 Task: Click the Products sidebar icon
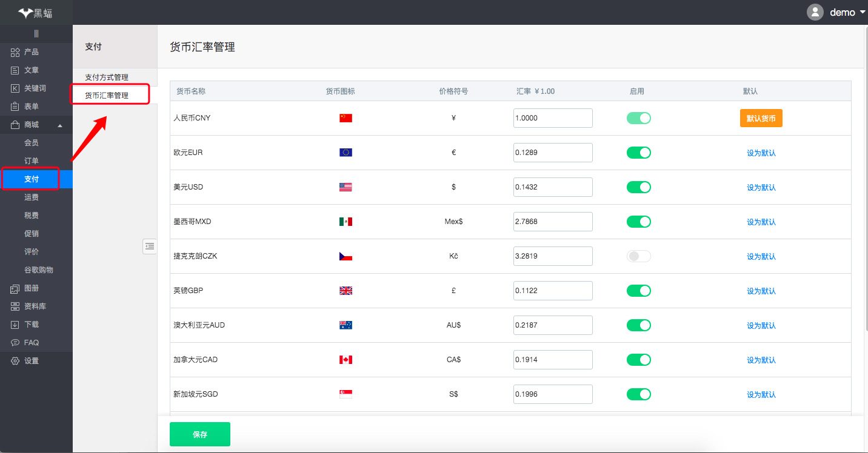point(15,52)
